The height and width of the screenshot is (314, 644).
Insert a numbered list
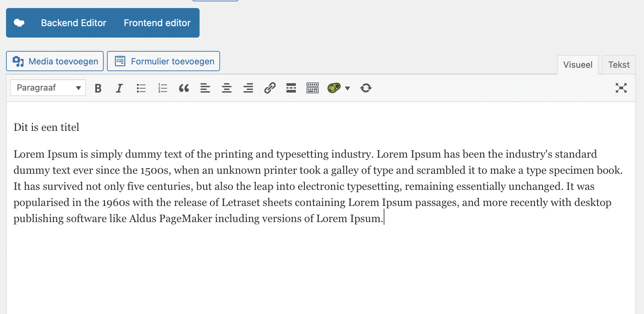pyautogui.click(x=162, y=88)
